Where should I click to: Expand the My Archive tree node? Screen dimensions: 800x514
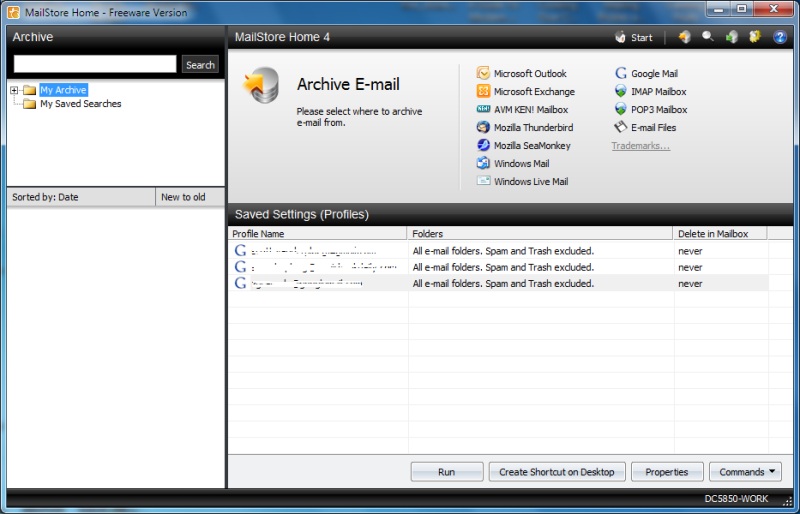tap(14, 90)
